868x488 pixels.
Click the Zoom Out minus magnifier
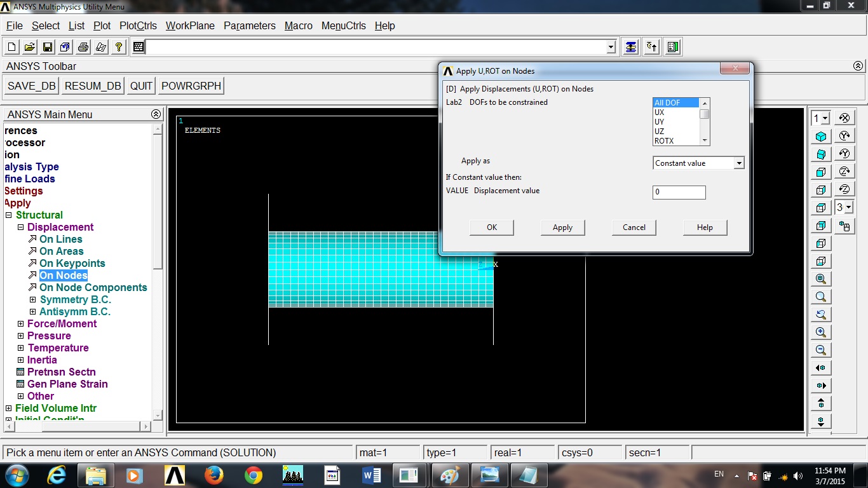[821, 350]
